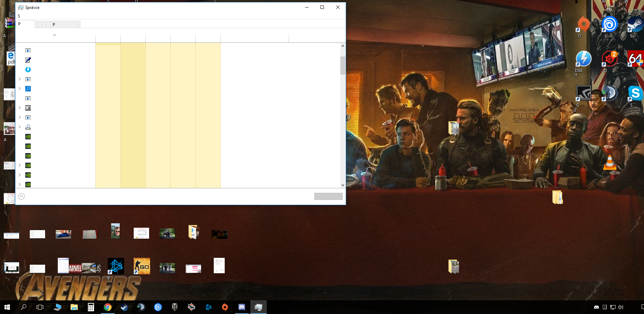
Task: Expand the row with the user account icon
Action: tap(20, 127)
